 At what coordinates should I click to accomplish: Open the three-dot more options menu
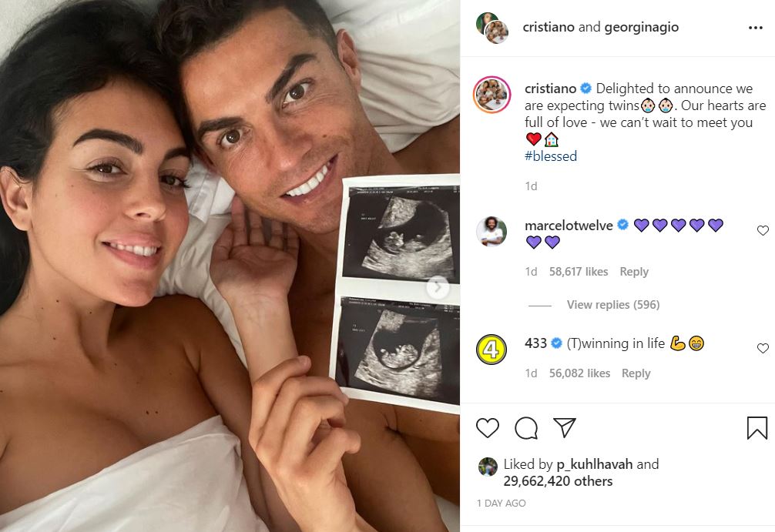pyautogui.click(x=755, y=28)
